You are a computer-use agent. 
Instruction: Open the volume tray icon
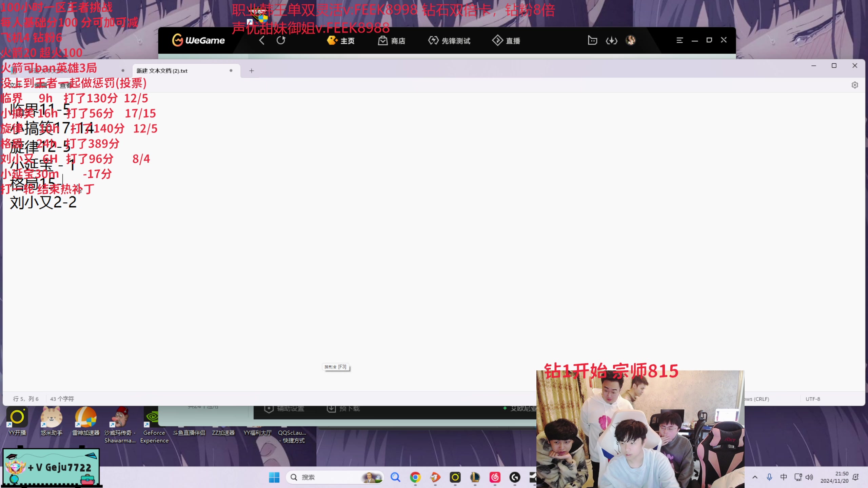pyautogui.click(x=809, y=477)
